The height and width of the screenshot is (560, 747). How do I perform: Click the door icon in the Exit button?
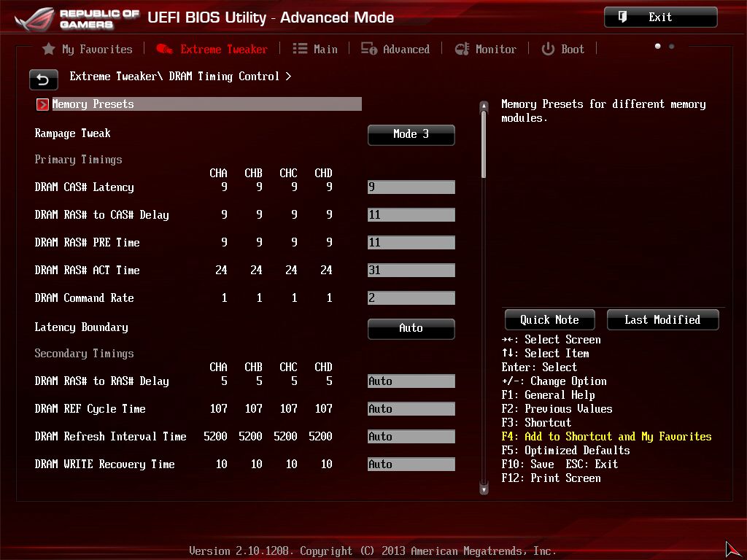[x=622, y=17]
